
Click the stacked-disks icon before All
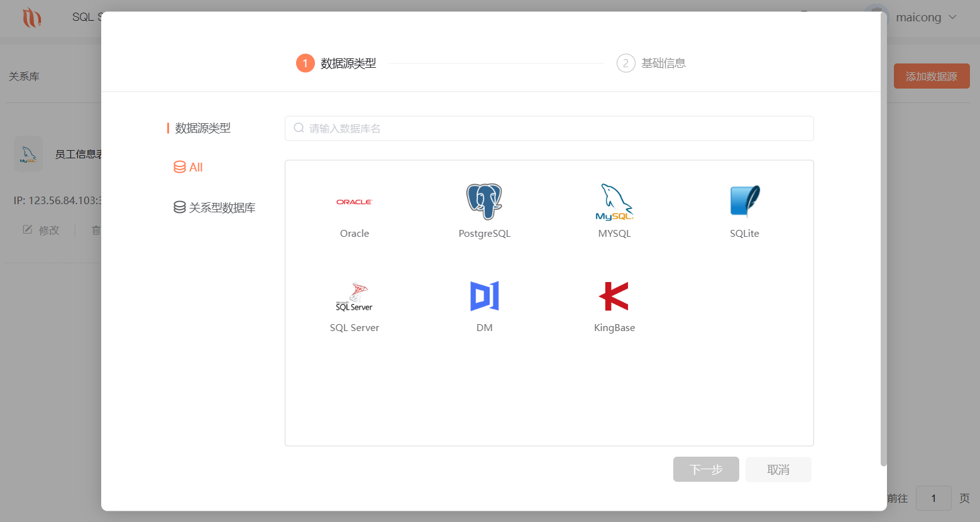[180, 167]
